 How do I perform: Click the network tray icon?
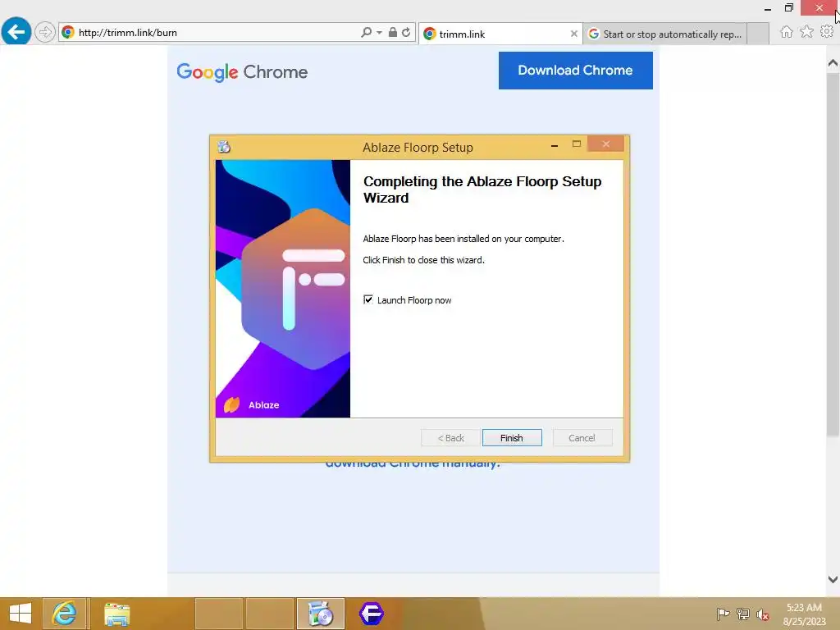coord(742,614)
